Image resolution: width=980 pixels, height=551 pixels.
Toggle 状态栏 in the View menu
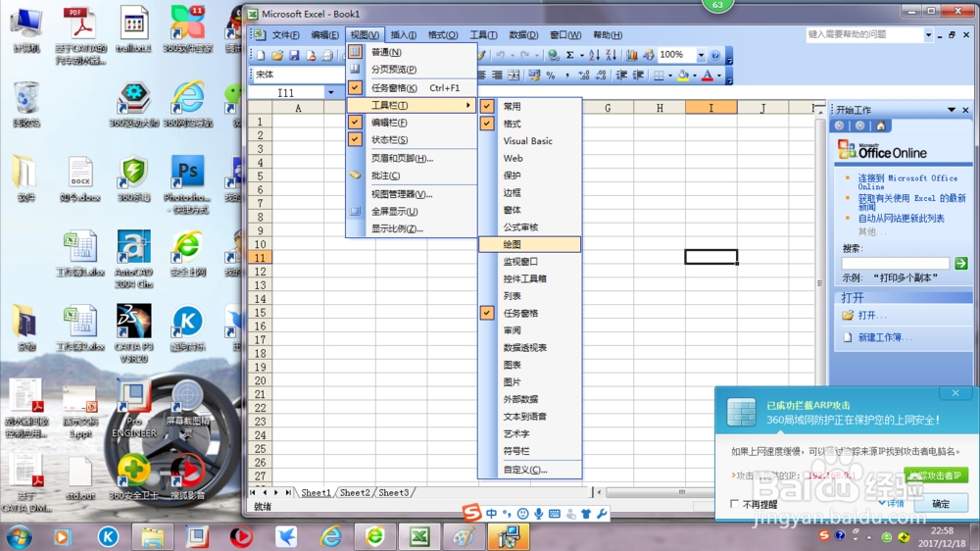pos(412,139)
